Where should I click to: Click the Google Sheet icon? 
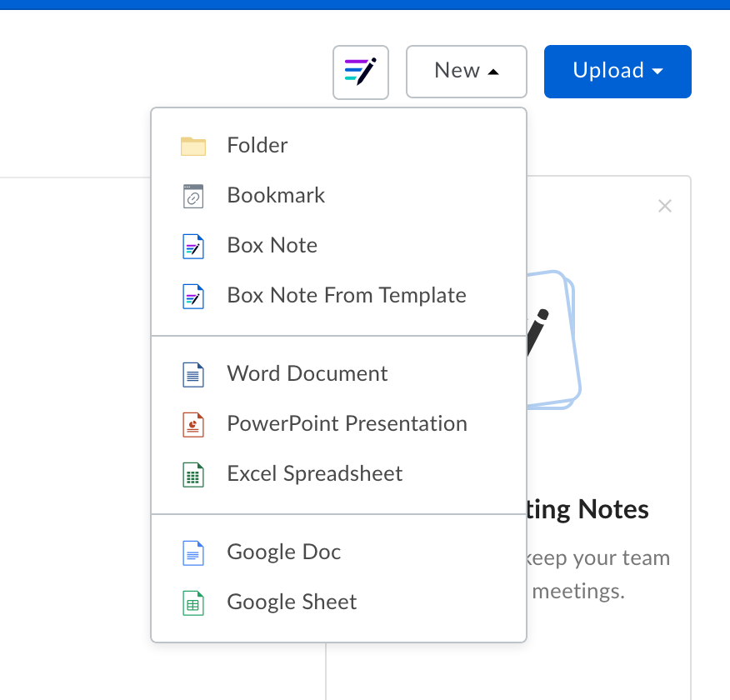pyautogui.click(x=193, y=602)
